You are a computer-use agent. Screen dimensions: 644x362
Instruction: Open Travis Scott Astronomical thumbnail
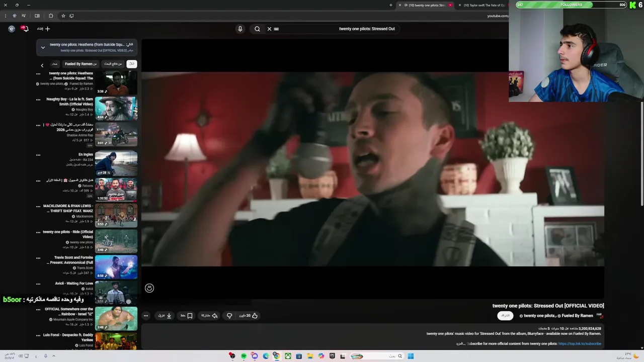tap(116, 267)
